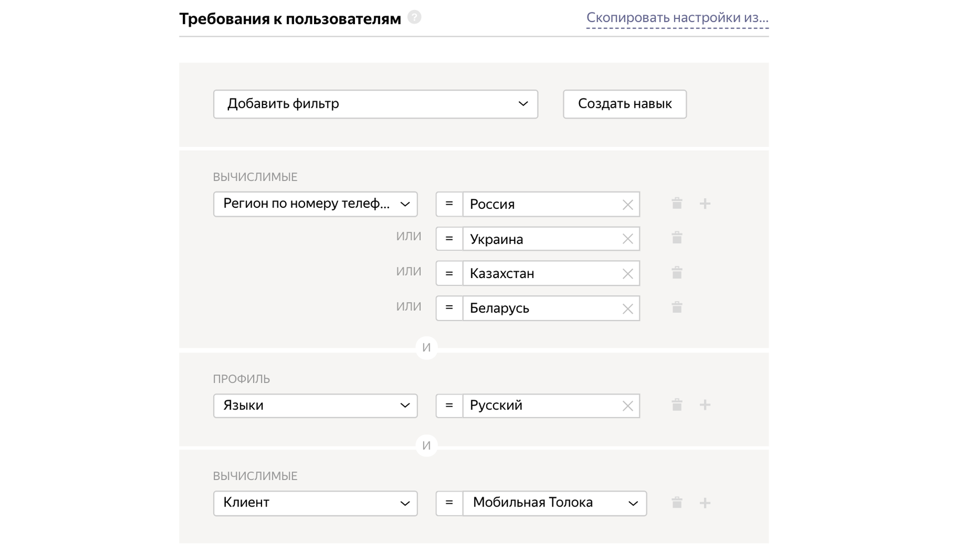Add another region value with plus icon
The height and width of the screenshot is (554, 980).
pyautogui.click(x=706, y=203)
